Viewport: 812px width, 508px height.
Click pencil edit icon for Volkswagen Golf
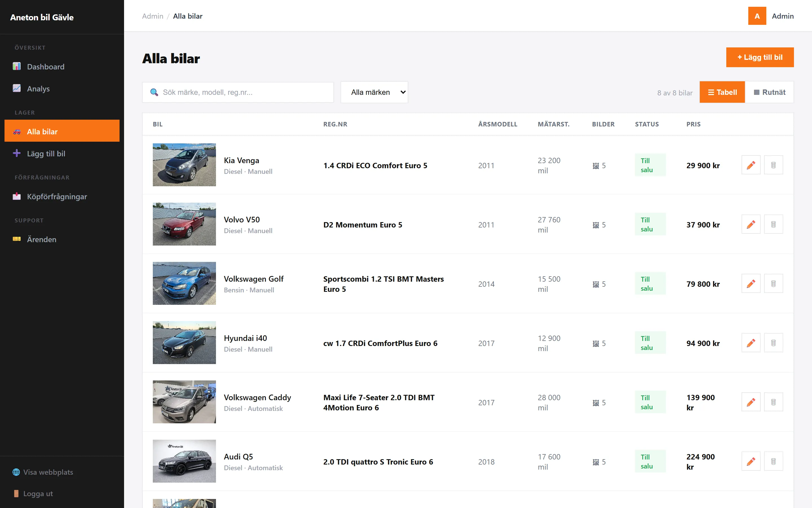point(751,284)
